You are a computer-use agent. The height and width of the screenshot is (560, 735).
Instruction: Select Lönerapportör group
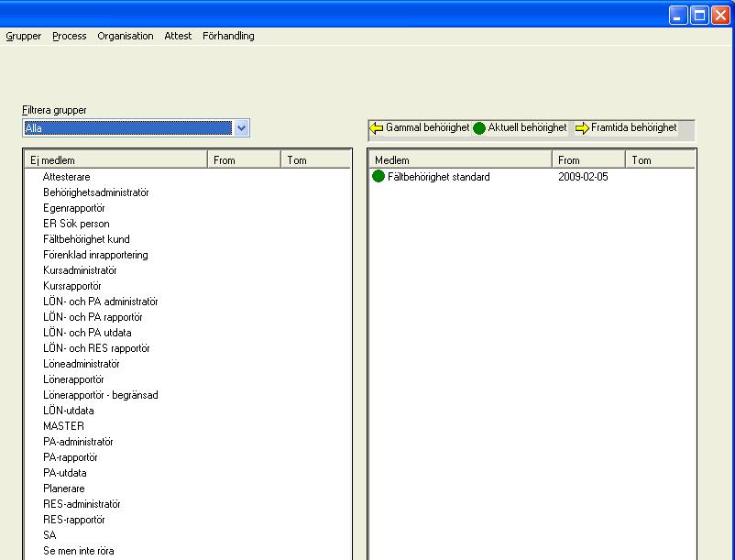click(73, 379)
